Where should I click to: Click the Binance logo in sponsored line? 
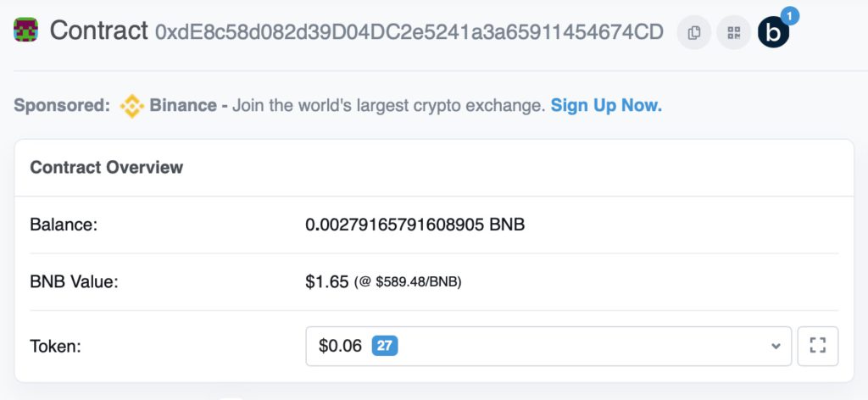coord(131,106)
